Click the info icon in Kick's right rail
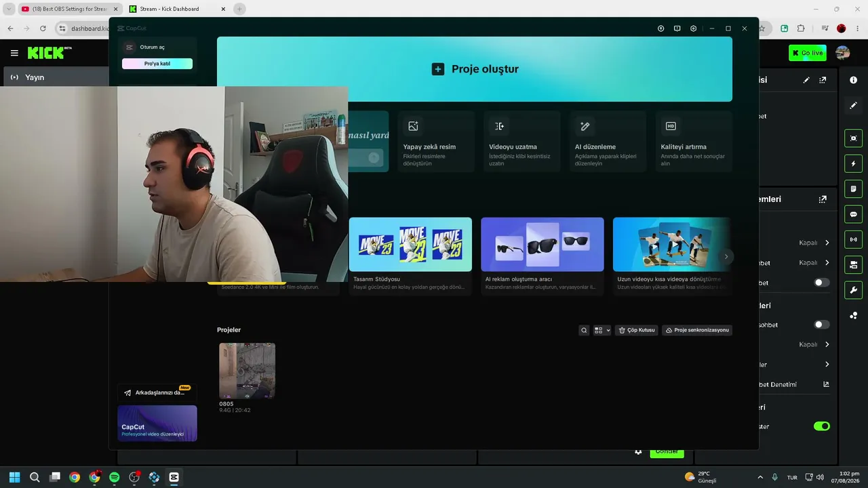The width and height of the screenshot is (868, 488). tap(854, 80)
